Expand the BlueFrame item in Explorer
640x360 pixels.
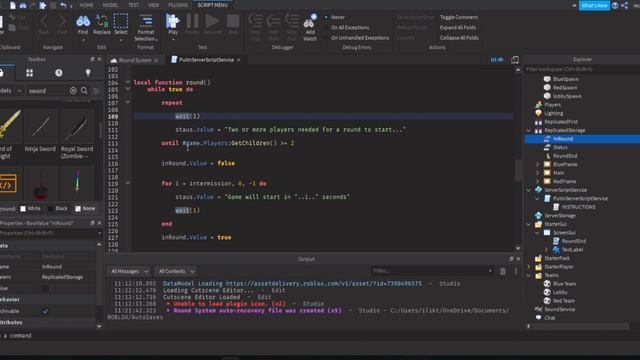[x=538, y=164]
